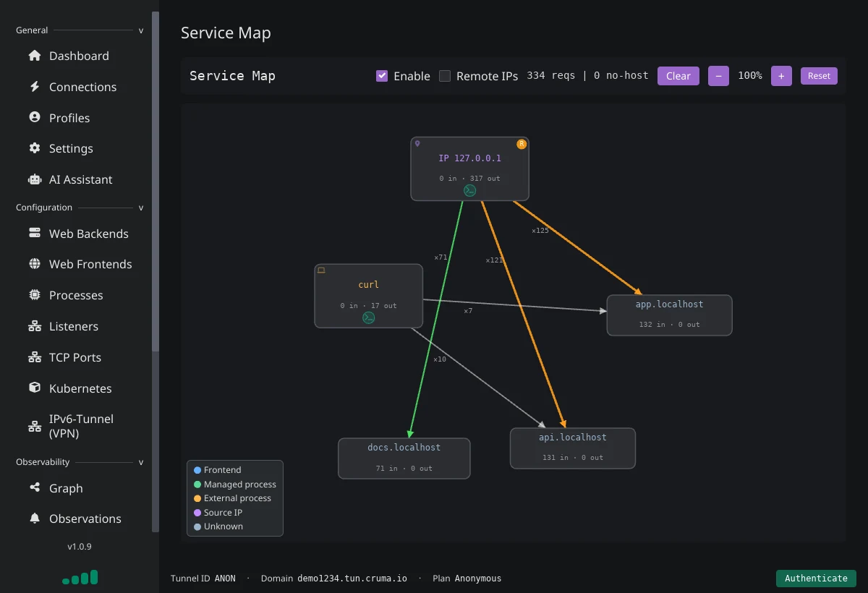The image size is (868, 593).
Task: Click the Settings gear icon
Action: pos(35,148)
